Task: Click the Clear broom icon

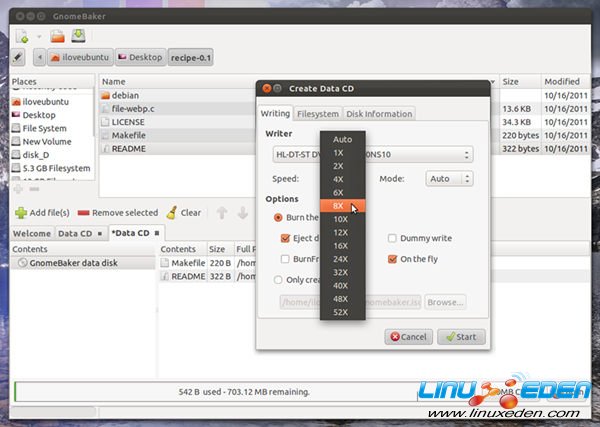Action: [172, 213]
